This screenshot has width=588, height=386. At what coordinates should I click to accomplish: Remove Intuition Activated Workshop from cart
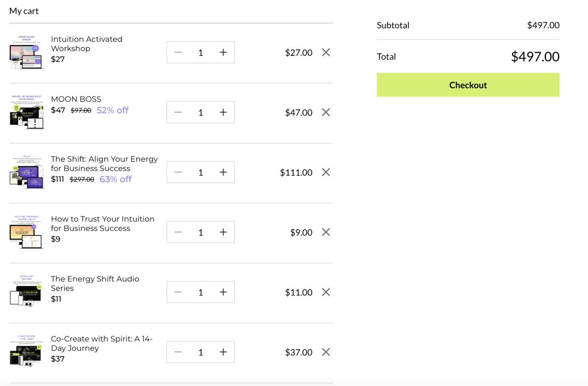(x=326, y=52)
